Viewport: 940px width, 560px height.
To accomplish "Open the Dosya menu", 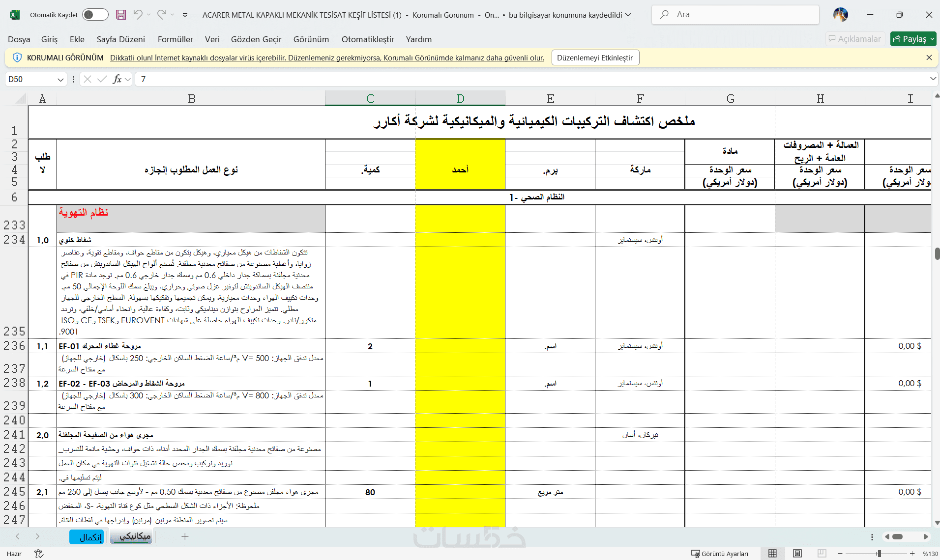I will (x=19, y=39).
